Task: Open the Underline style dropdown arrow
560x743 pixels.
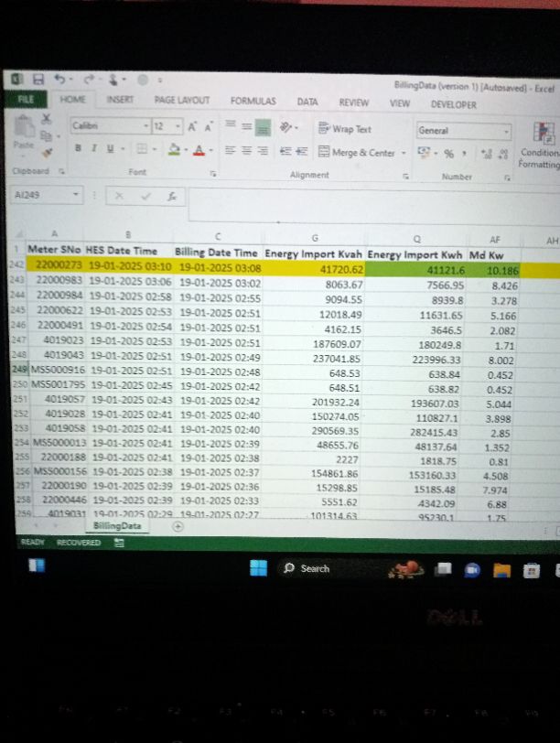Action: click(x=123, y=149)
